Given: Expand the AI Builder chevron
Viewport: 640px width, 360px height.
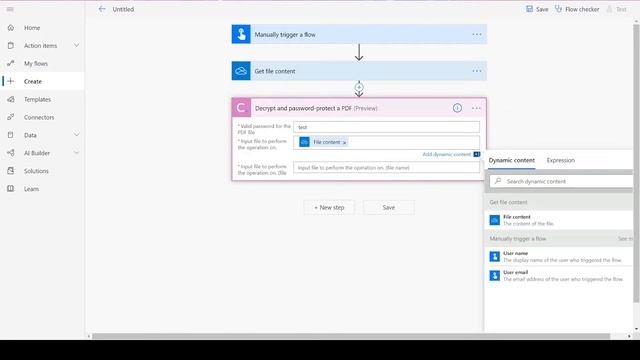Looking at the screenshot, I should [x=76, y=153].
